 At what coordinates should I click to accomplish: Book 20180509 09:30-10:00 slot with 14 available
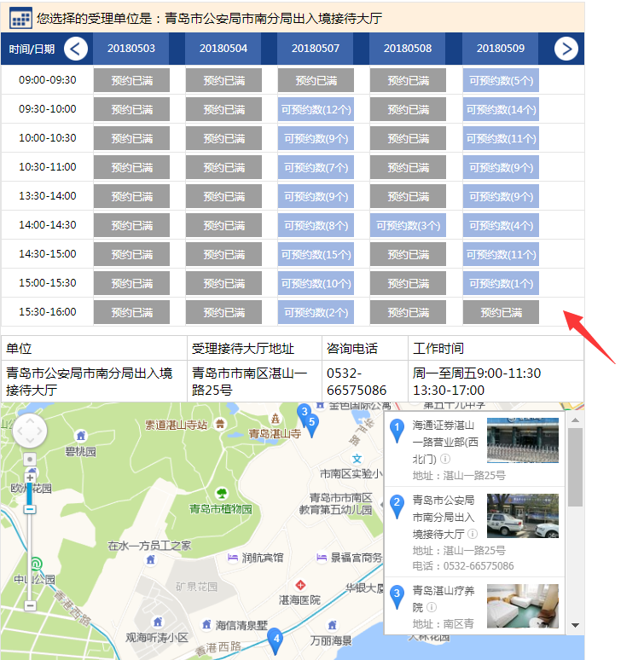pos(501,109)
